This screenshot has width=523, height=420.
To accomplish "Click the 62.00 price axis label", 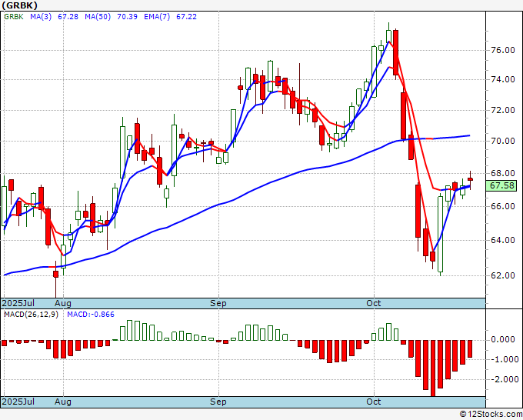I will click(x=503, y=275).
